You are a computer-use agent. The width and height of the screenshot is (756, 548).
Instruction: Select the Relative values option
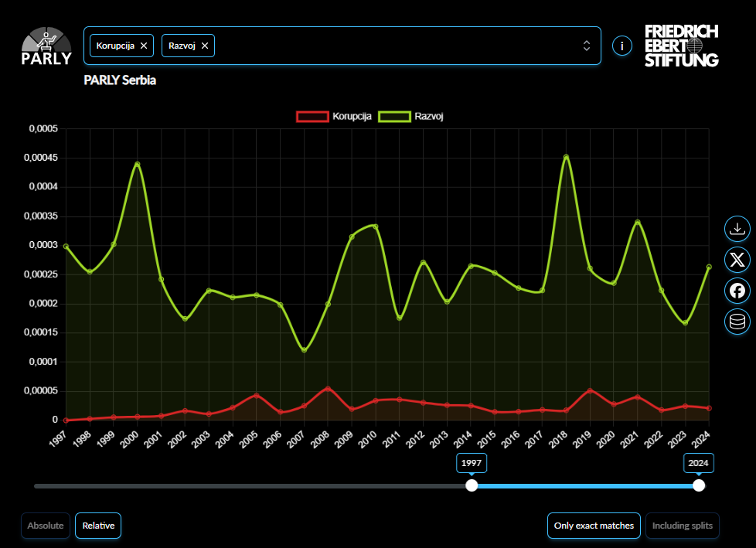coord(98,526)
